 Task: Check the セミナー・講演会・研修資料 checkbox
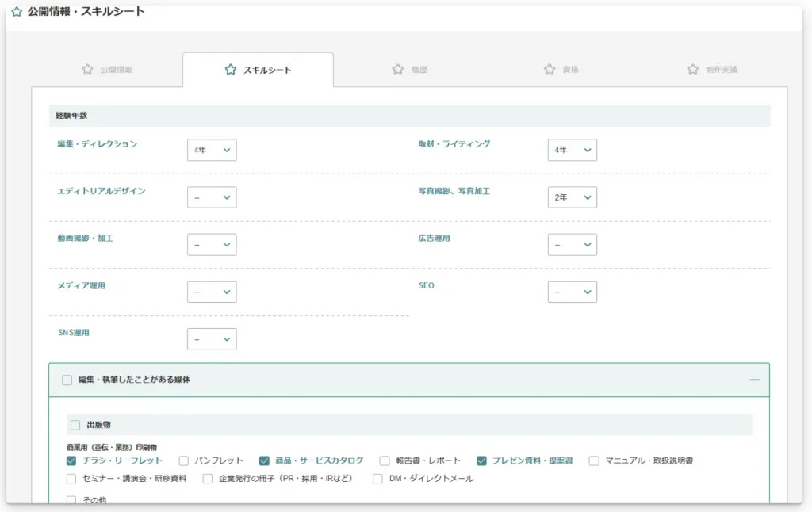pos(71,479)
